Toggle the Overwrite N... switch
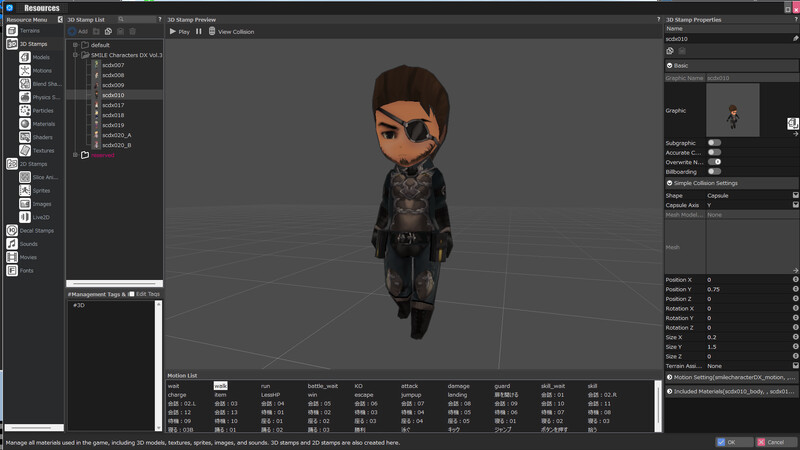The height and width of the screenshot is (450, 800). (714, 162)
